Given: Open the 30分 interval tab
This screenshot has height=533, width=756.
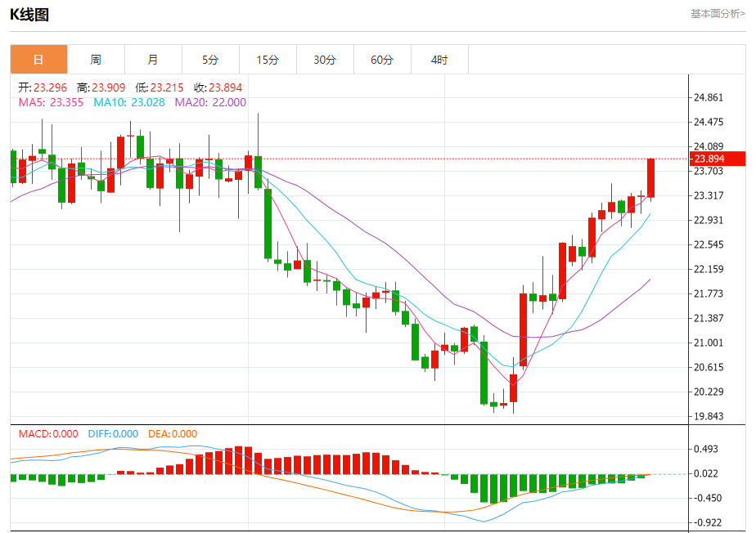Looking at the screenshot, I should 325,60.
